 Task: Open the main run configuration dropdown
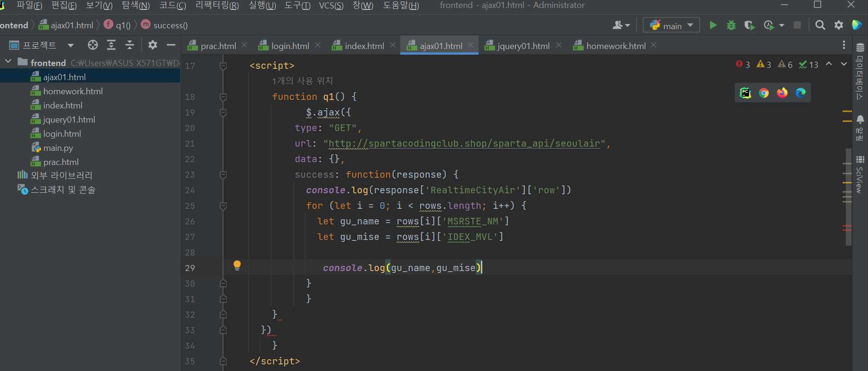click(671, 25)
